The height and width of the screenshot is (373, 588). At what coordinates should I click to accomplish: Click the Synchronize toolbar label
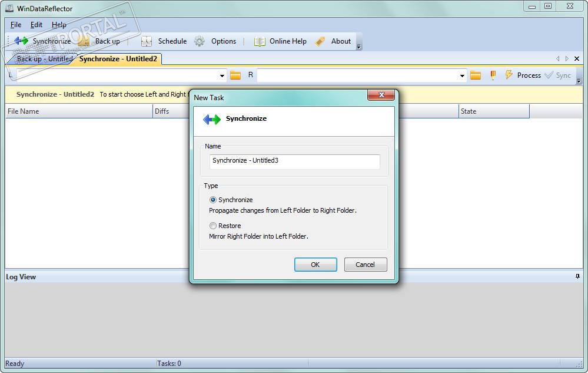(x=52, y=41)
